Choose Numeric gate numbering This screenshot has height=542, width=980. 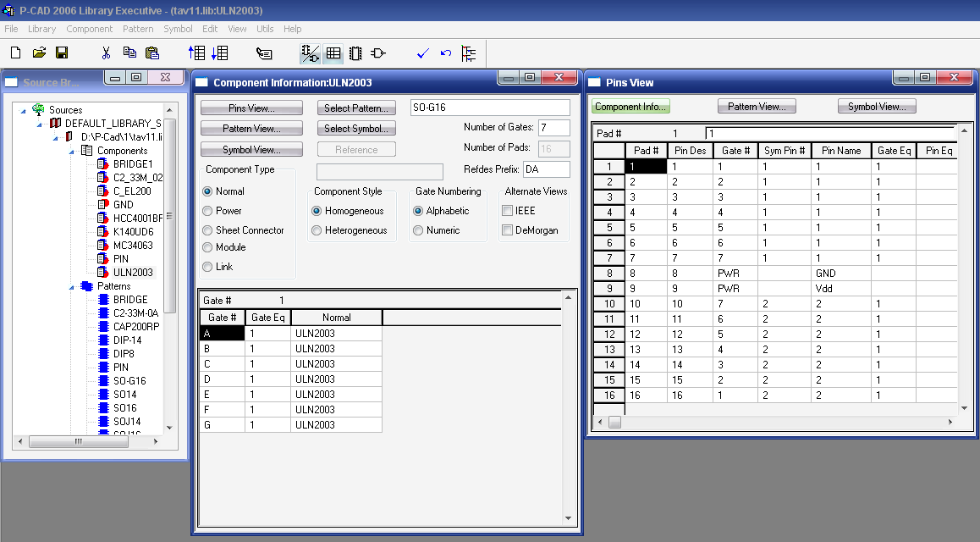point(418,230)
